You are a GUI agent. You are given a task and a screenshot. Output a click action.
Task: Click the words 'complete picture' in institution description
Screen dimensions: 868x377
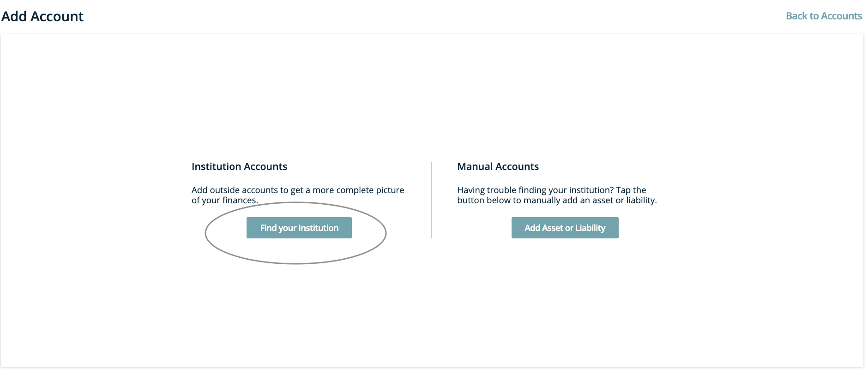tap(370, 190)
